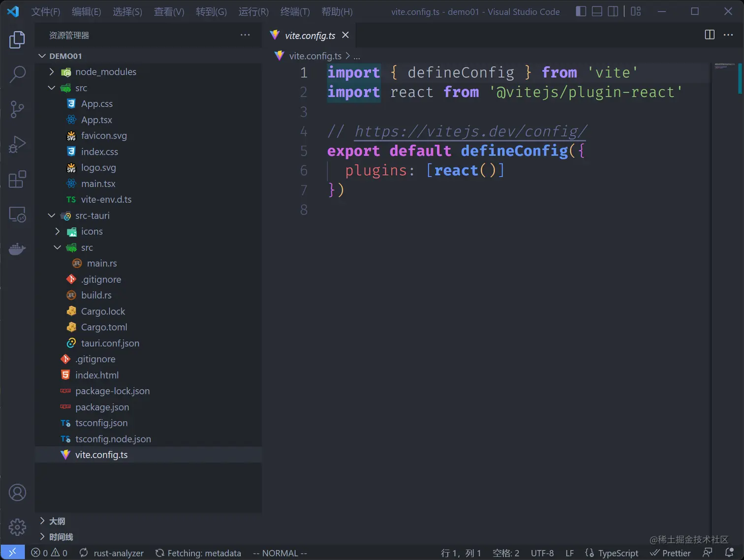Change indentation via 空格: 2

click(506, 553)
